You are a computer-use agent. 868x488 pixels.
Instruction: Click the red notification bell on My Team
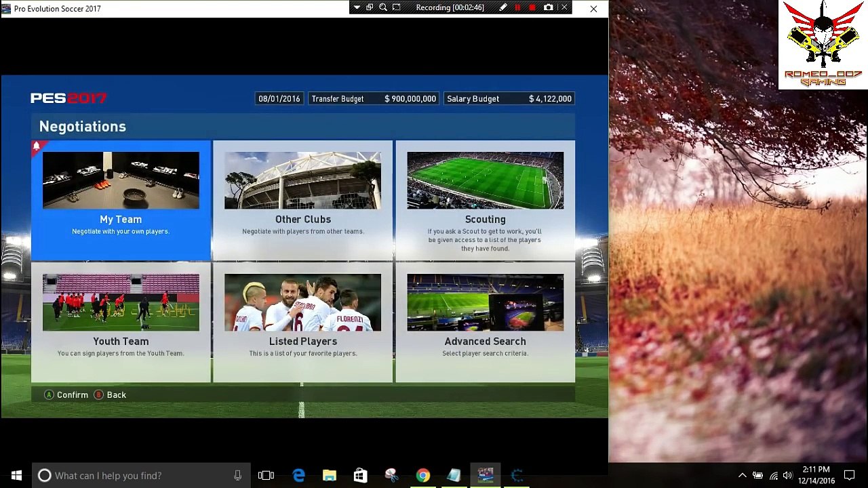tap(37, 146)
